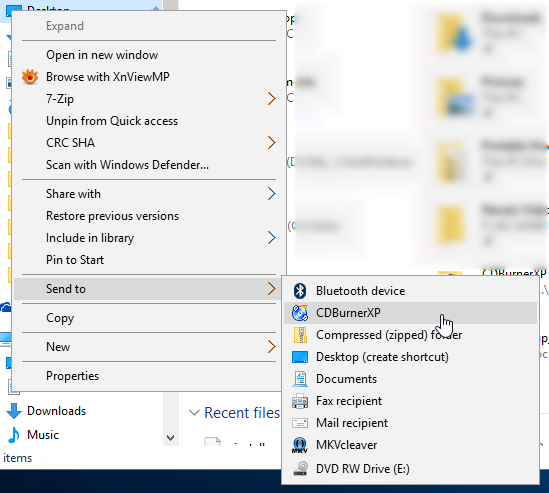Open Downloads in the navigation pane
This screenshot has width=549, height=493.
pos(56,411)
